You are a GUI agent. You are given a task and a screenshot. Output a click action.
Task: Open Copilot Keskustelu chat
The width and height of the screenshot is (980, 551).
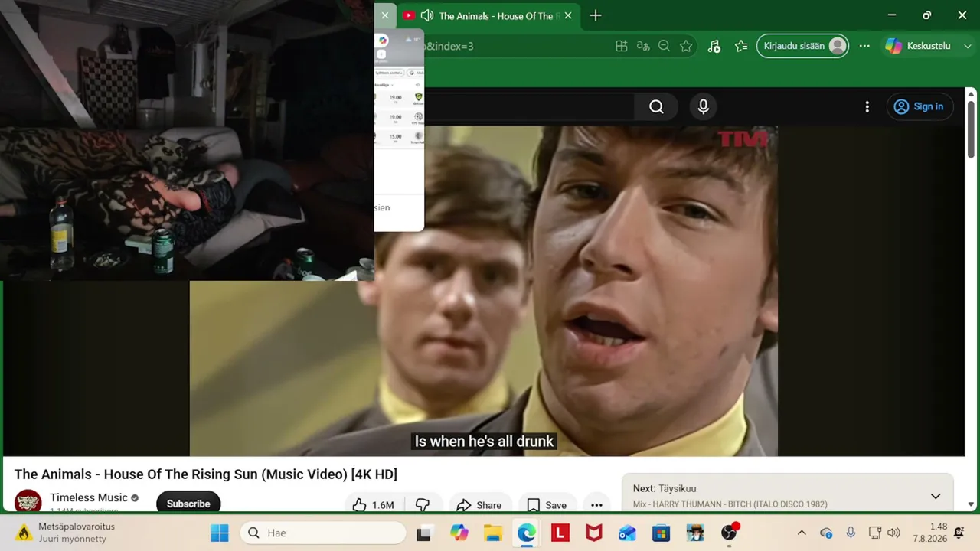918,46
